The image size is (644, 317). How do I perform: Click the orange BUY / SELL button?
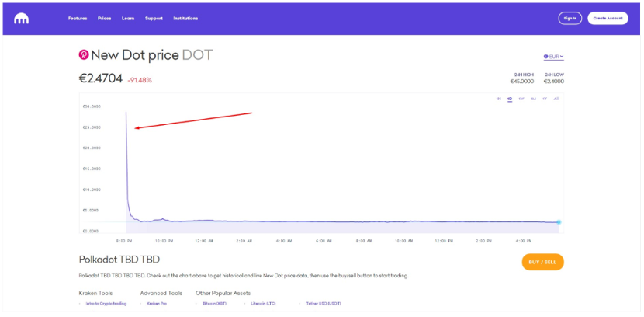click(542, 262)
